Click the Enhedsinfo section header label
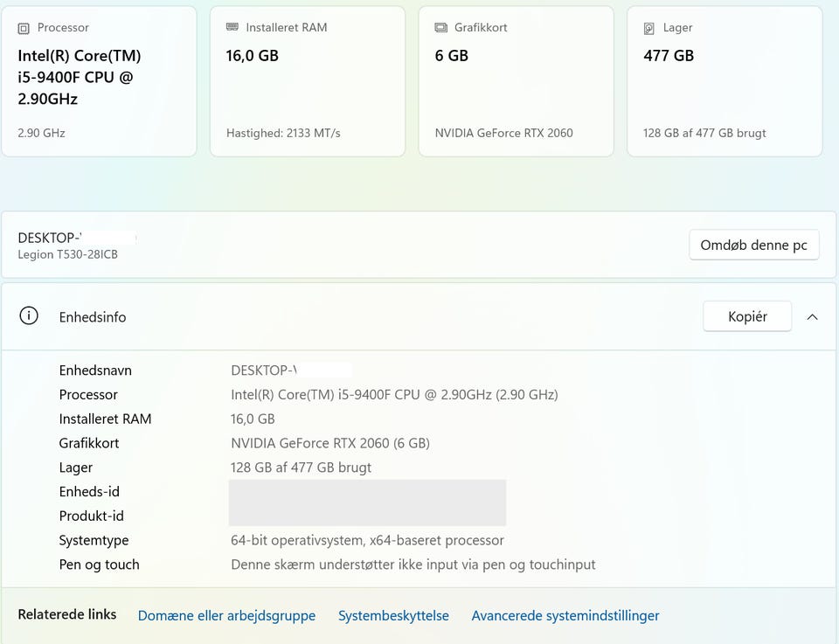Image resolution: width=839 pixels, height=644 pixels. [x=93, y=317]
